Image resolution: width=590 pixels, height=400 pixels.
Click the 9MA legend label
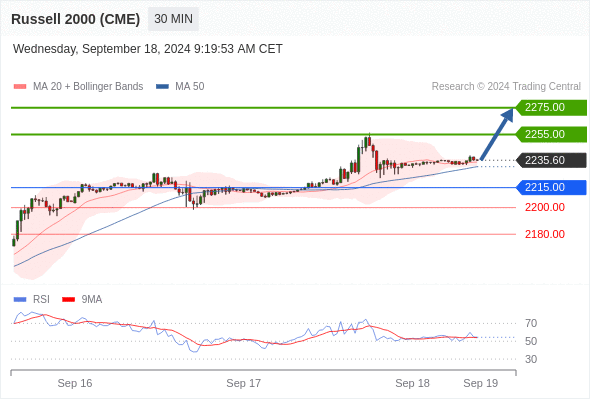tap(92, 300)
